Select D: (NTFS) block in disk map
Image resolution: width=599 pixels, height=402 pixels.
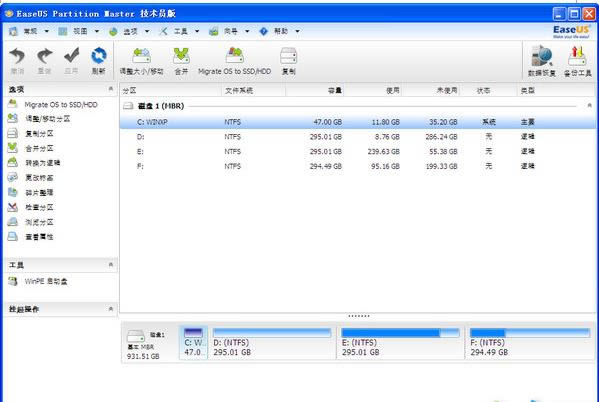(272, 342)
